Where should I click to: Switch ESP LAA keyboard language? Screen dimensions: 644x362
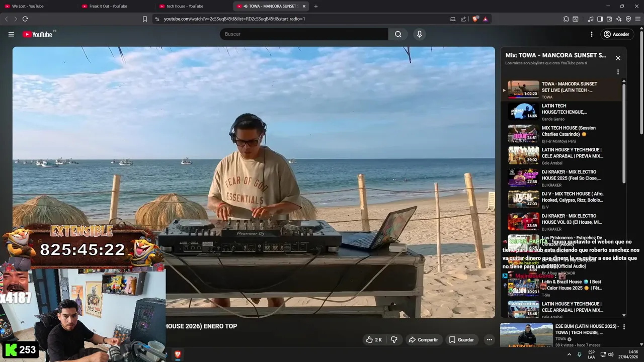pos(591,354)
